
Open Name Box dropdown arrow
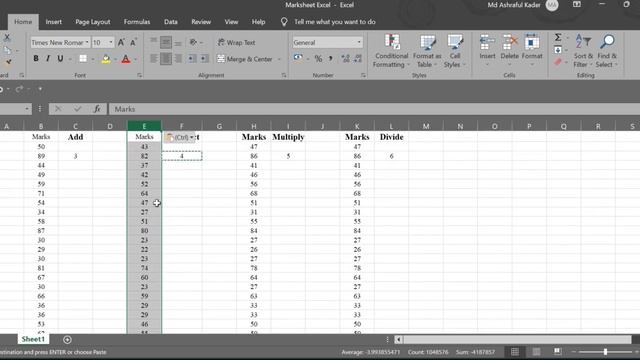coord(27,109)
